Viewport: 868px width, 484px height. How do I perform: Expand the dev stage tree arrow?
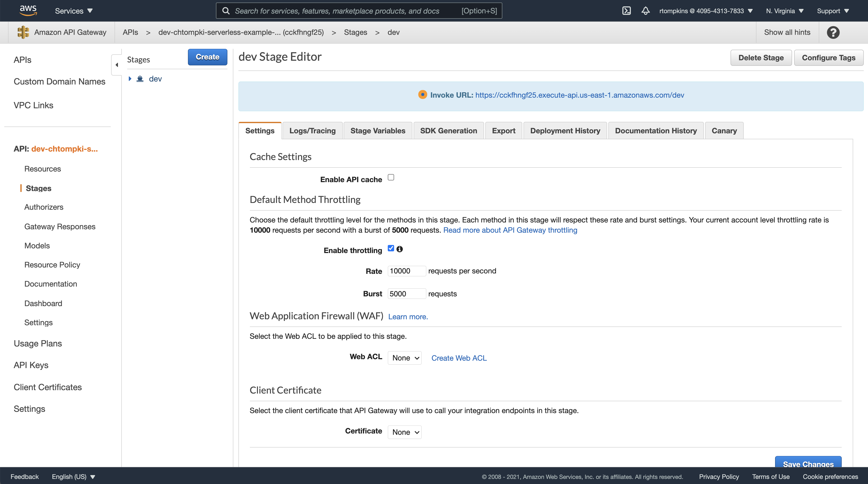pyautogui.click(x=130, y=79)
